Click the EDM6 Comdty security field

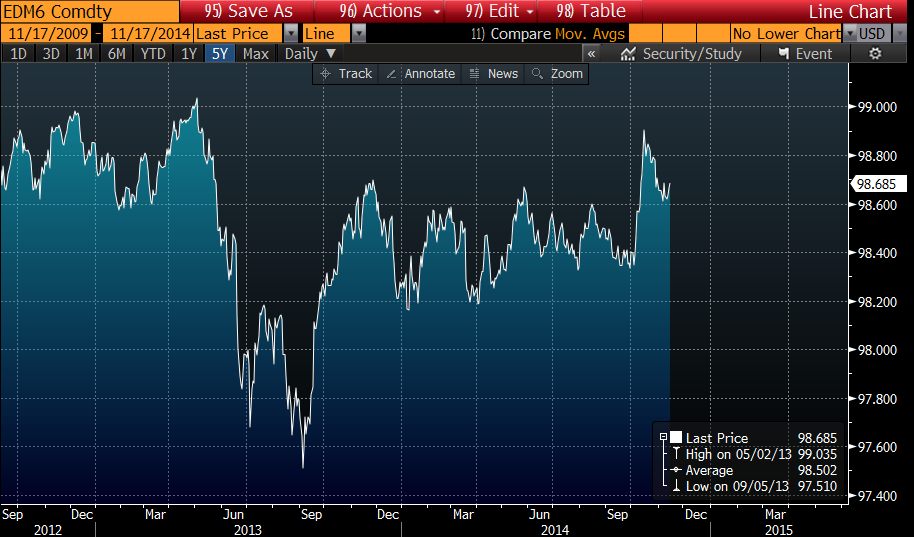pos(90,11)
